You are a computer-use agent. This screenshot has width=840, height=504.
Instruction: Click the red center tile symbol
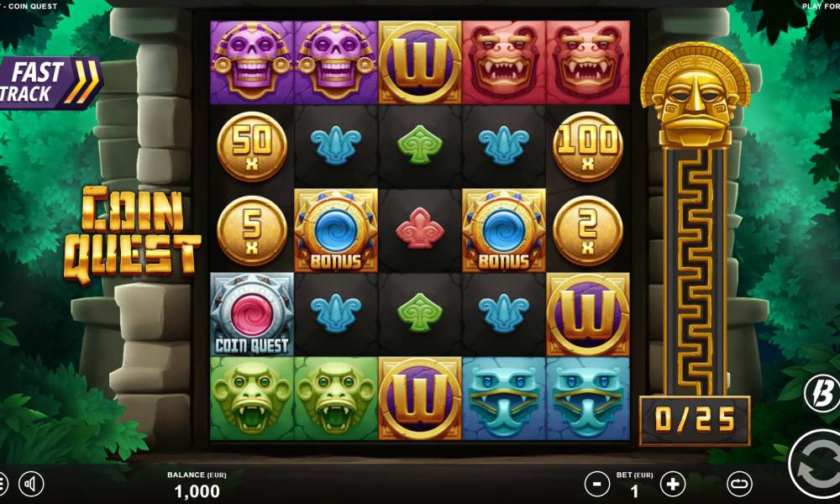tap(420, 230)
